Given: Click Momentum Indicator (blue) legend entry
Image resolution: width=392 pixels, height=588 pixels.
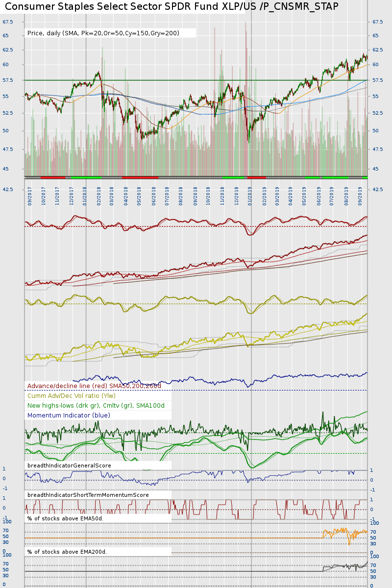Looking at the screenshot, I should (x=69, y=416).
